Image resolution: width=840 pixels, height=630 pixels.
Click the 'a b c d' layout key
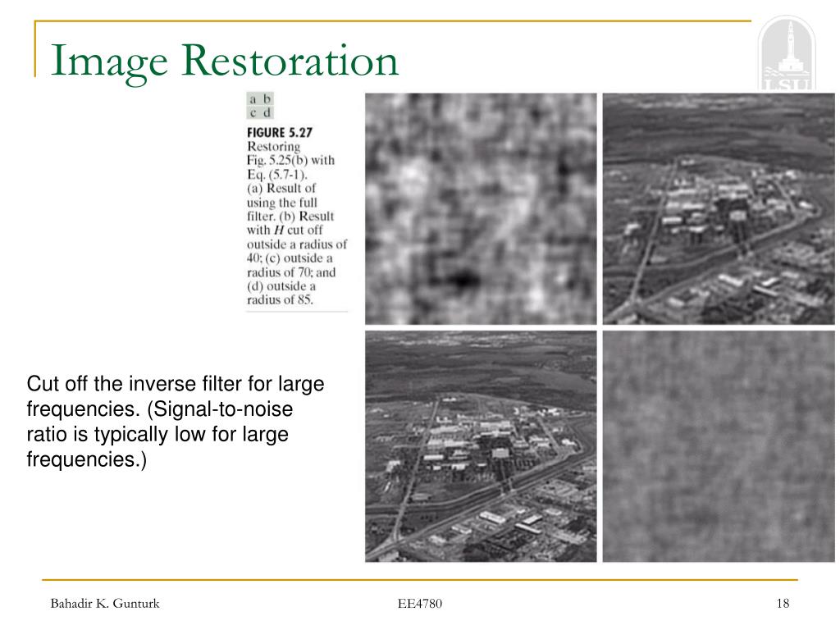point(260,106)
